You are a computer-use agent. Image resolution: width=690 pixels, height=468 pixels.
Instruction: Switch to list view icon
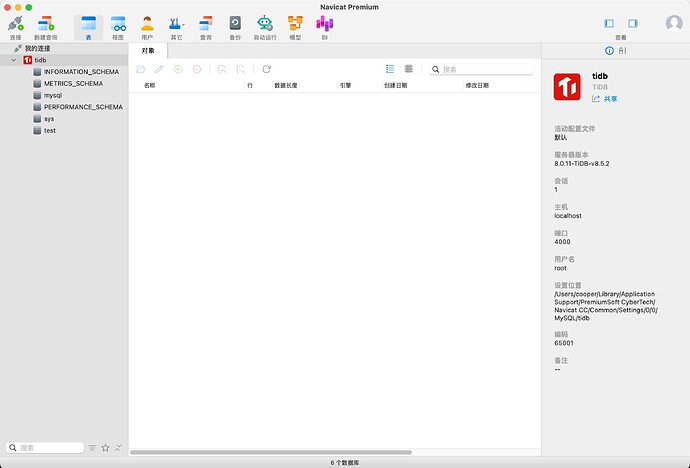tap(390, 69)
